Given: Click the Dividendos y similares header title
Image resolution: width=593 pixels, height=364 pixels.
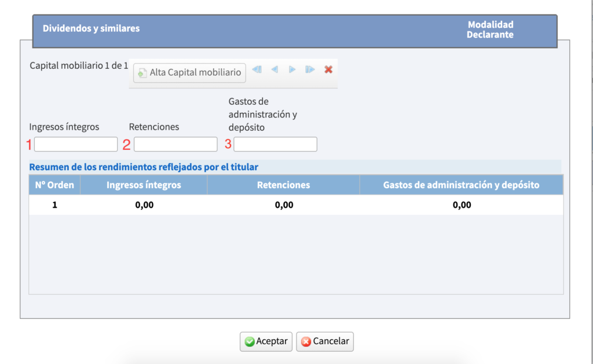Looking at the screenshot, I should pyautogui.click(x=91, y=28).
